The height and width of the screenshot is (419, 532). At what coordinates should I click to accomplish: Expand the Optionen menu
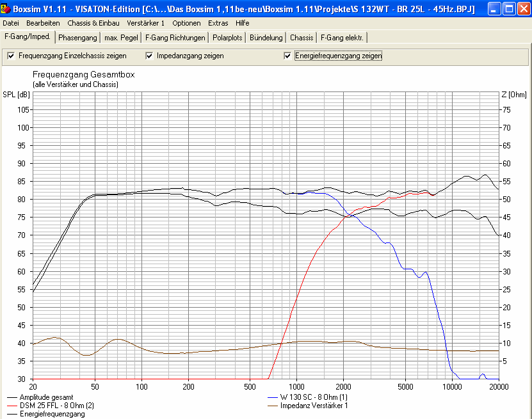click(x=186, y=23)
